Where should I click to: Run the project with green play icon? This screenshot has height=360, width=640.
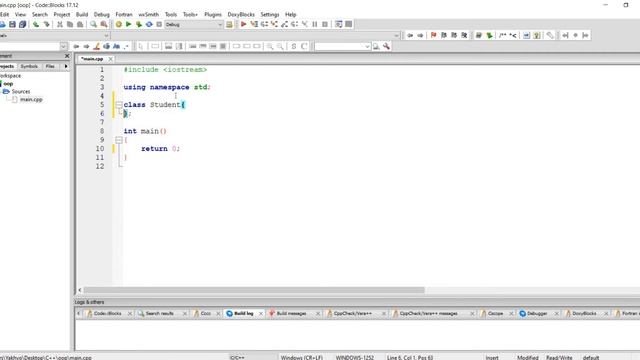(x=129, y=24)
